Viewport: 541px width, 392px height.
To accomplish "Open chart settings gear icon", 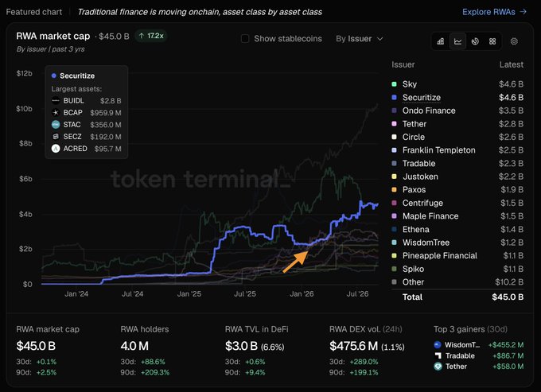I will pyautogui.click(x=514, y=41).
